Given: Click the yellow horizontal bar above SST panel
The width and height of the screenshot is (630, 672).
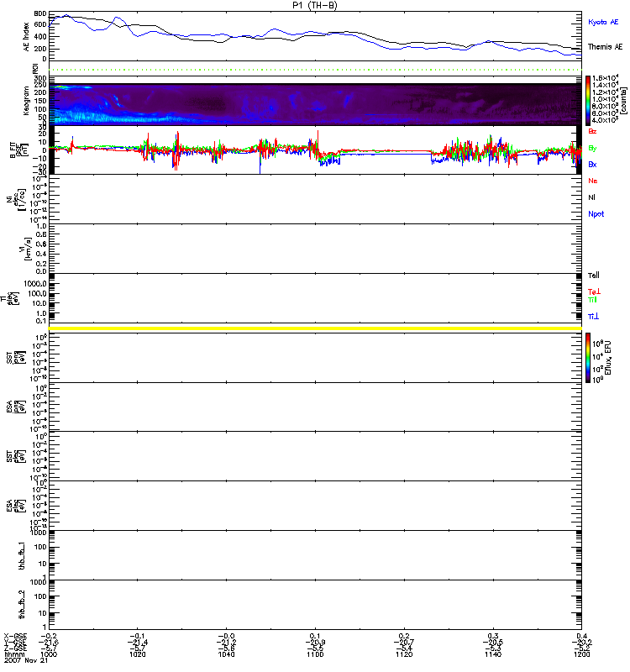Looking at the screenshot, I should click(315, 328).
